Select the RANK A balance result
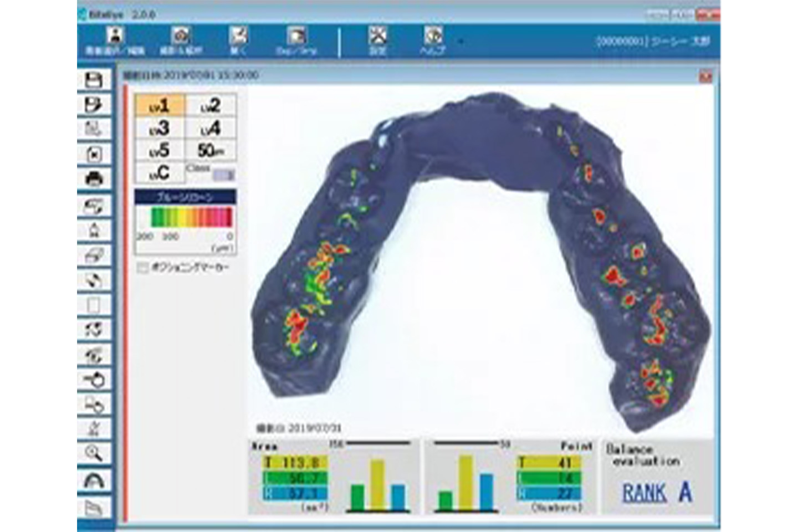Viewport: 798px width, 532px height. pos(657,492)
